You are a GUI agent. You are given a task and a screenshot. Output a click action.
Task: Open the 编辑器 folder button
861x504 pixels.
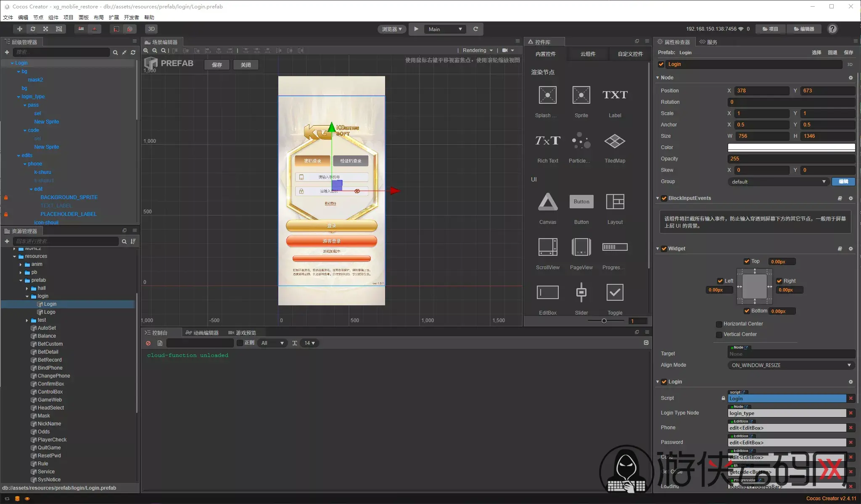(x=804, y=29)
